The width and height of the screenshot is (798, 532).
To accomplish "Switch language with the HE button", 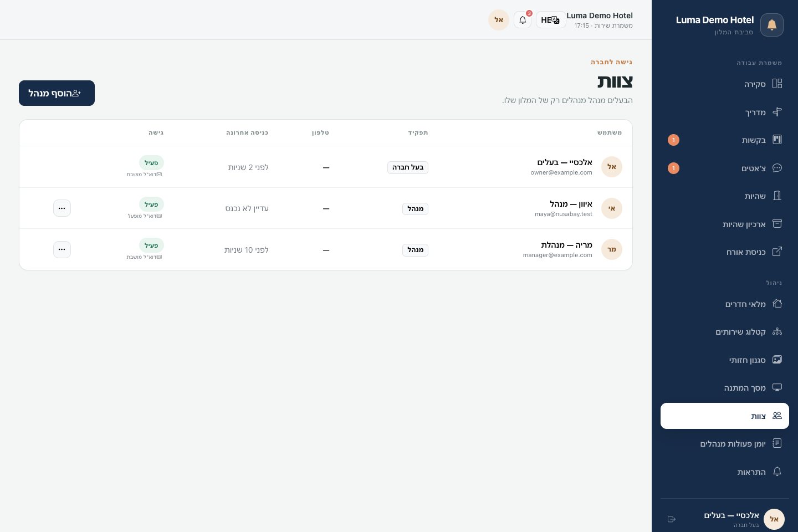I will coord(551,20).
